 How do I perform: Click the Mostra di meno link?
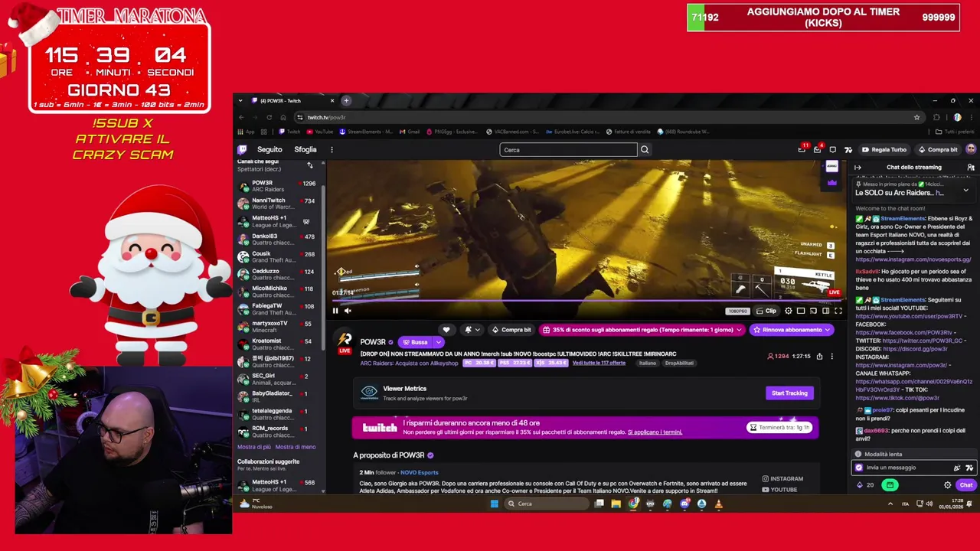[x=296, y=447]
